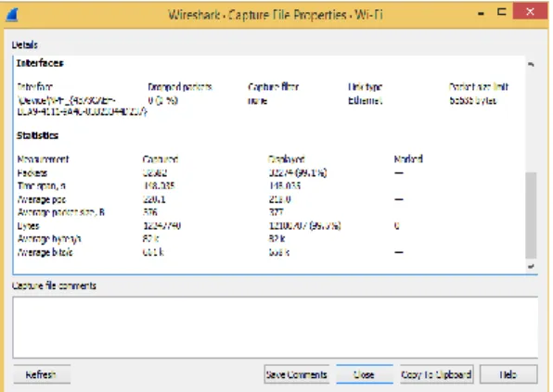Click the Copy To Clipboard button

436,374
